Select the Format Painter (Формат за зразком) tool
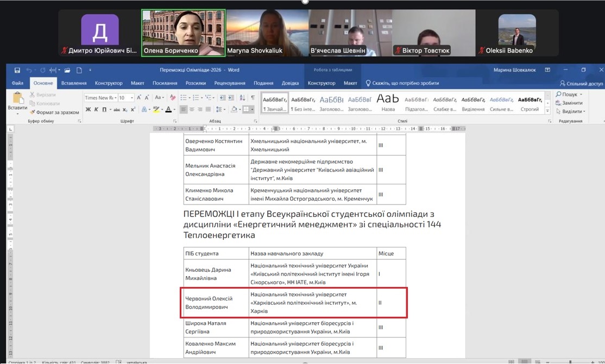 54,112
